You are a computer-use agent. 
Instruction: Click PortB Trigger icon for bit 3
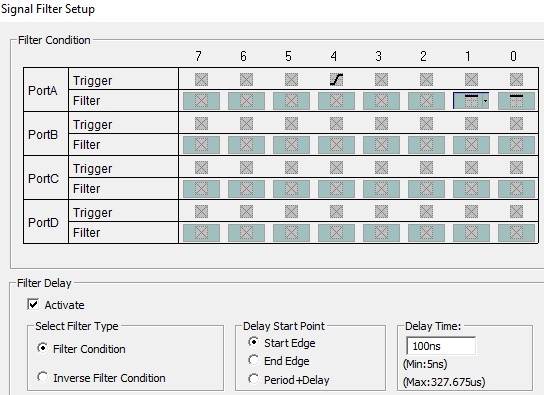coord(381,123)
